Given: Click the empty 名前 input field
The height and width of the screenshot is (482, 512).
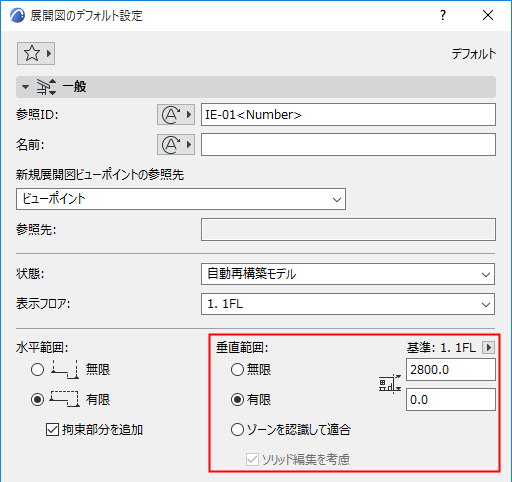Looking at the screenshot, I should (348, 145).
